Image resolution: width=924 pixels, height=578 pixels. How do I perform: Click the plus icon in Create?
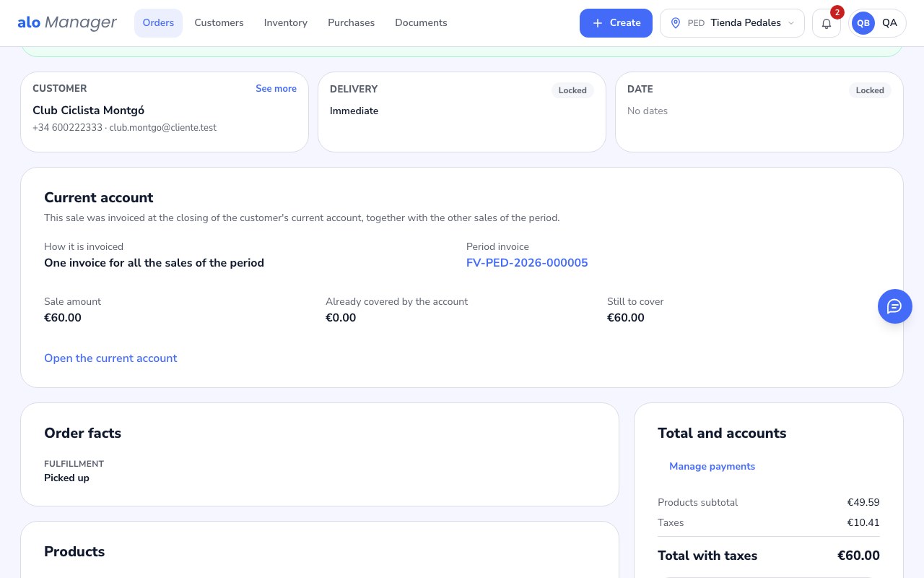coord(598,23)
